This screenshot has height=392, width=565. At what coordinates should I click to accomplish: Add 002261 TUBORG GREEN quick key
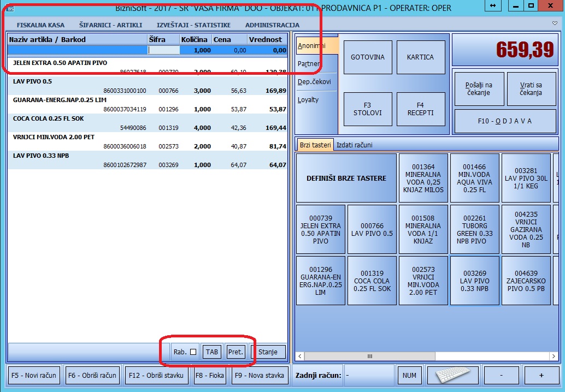click(474, 230)
